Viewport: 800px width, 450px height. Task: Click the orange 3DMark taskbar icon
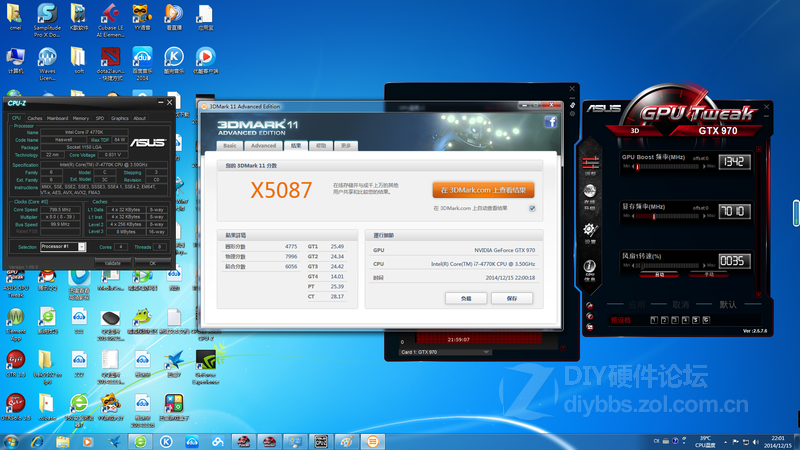pyautogui.click(x=373, y=441)
